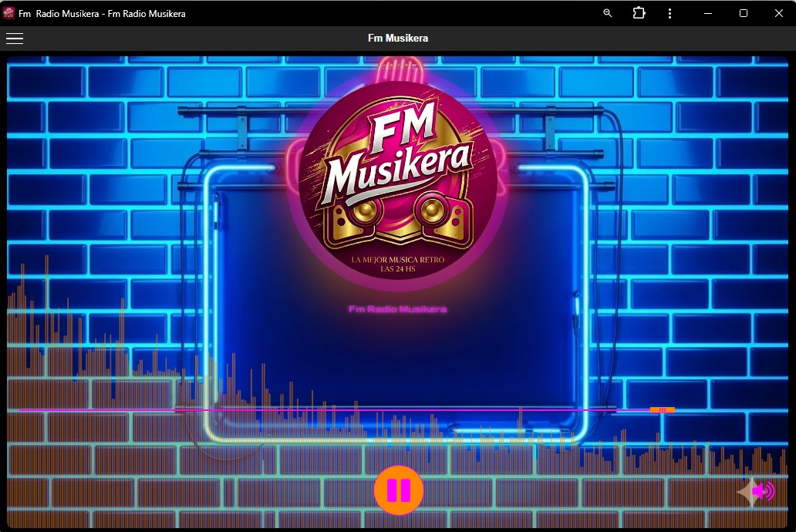Click the 'Fm Musikera' header title

[398, 39]
